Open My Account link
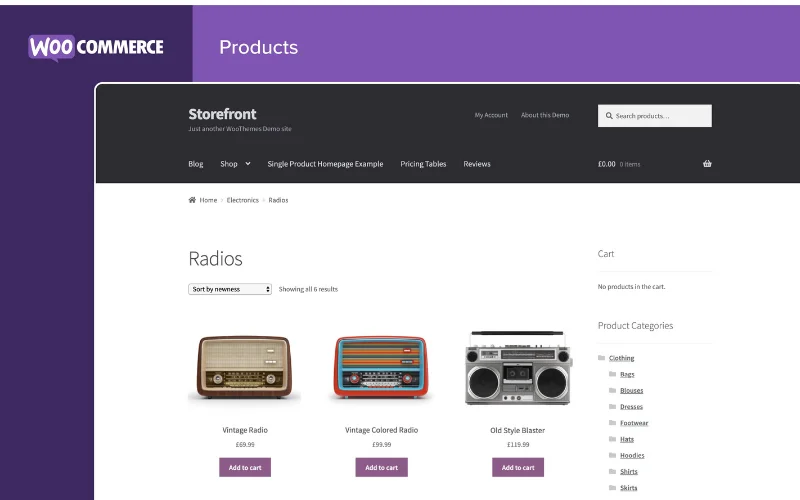The width and height of the screenshot is (800, 500). 491,115
